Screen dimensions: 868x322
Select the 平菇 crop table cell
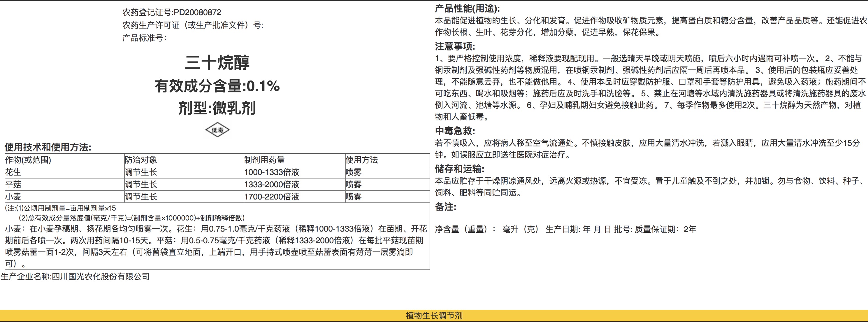click(x=13, y=184)
